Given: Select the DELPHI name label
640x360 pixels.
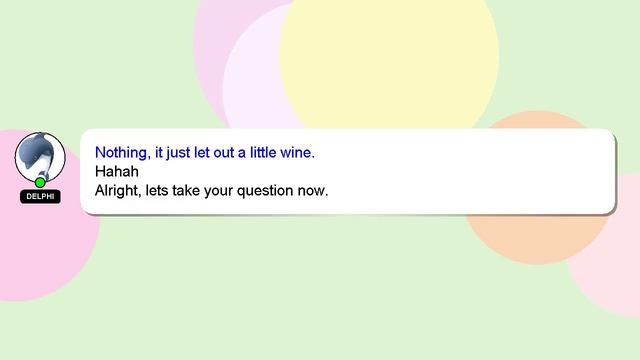Looking at the screenshot, I should (40, 196).
